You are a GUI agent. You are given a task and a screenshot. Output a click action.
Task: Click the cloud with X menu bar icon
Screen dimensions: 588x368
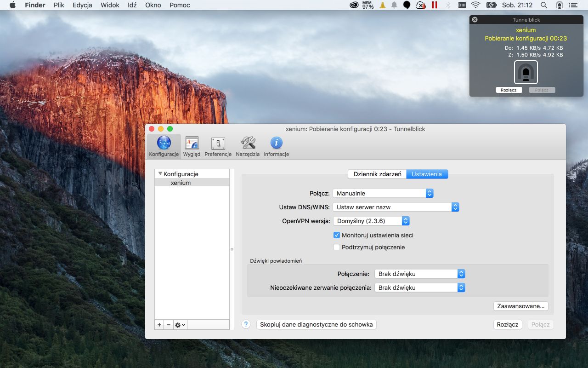tap(420, 5)
